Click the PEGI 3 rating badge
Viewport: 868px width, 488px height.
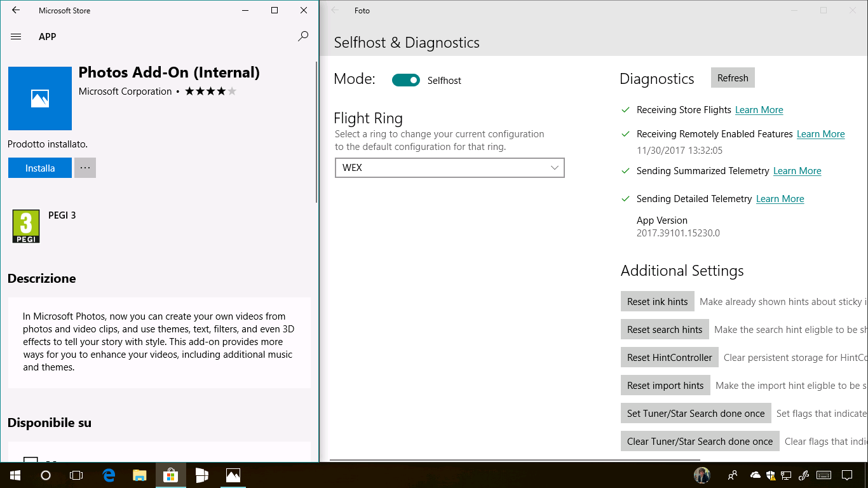pyautogui.click(x=26, y=226)
